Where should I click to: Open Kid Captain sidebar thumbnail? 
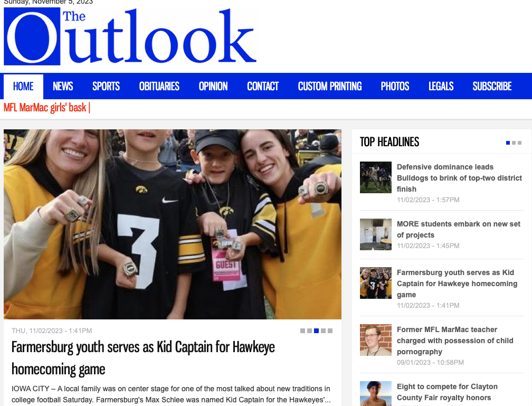376,283
